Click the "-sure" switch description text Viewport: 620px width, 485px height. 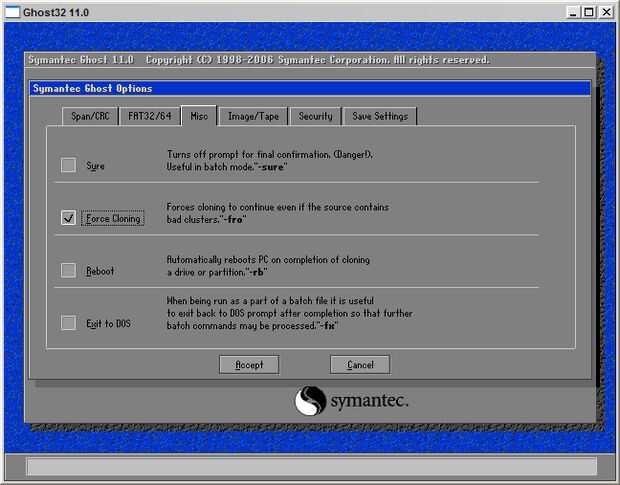[x=270, y=160]
